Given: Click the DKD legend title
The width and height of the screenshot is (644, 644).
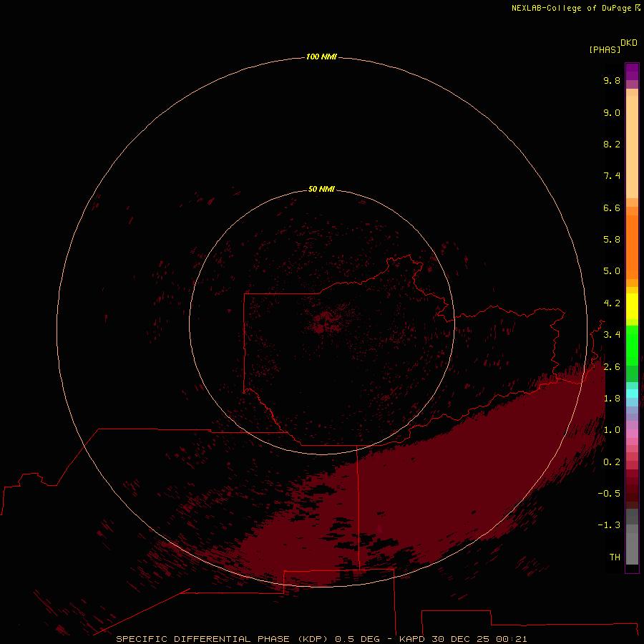Looking at the screenshot, I should pos(629,43).
